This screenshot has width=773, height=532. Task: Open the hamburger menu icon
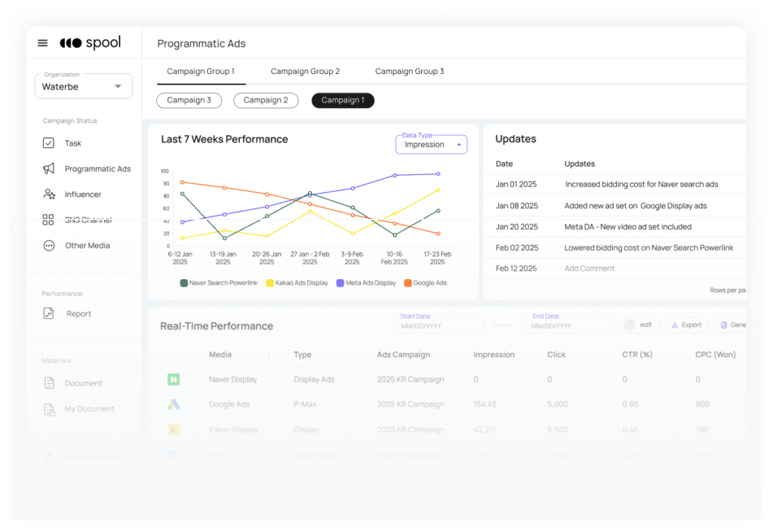tap(43, 43)
